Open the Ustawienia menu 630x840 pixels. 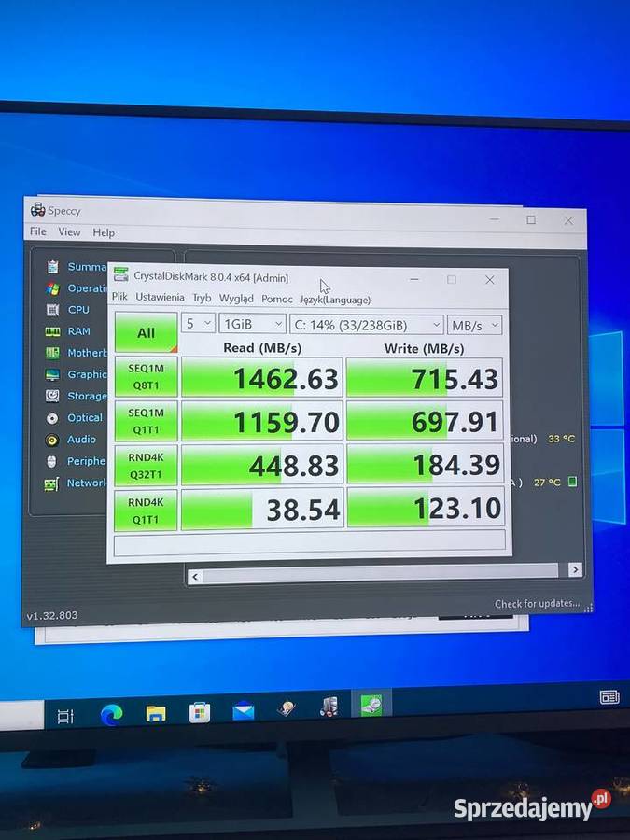point(160,299)
